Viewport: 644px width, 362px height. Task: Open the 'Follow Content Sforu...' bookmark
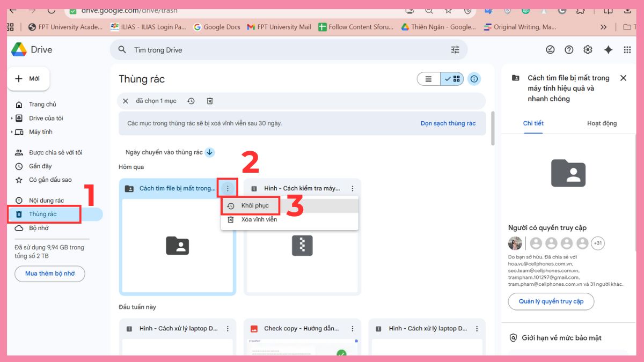point(356,27)
